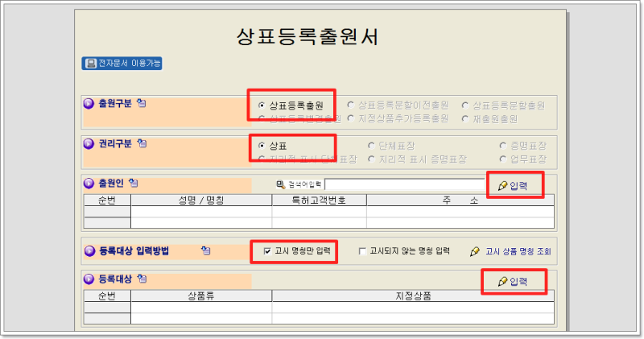Select the 재출원출원 radio button
This screenshot has height=339, width=644.
(x=465, y=118)
